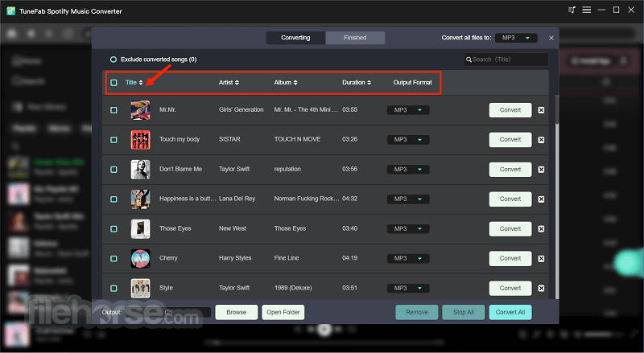Click the Convert All button
The width and height of the screenshot is (644, 353).
[x=510, y=312]
